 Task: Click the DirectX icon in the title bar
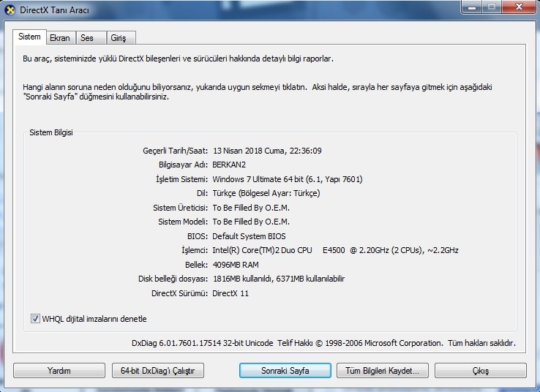(10, 9)
